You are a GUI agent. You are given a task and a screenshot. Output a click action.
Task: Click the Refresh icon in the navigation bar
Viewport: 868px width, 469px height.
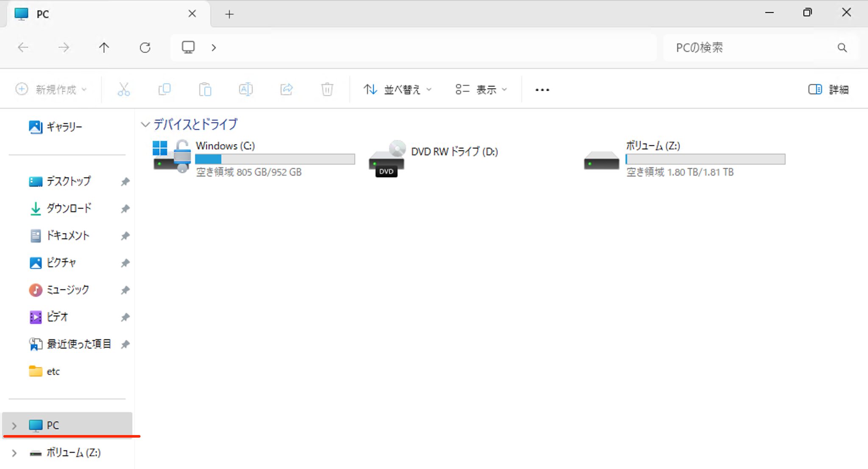tap(145, 47)
